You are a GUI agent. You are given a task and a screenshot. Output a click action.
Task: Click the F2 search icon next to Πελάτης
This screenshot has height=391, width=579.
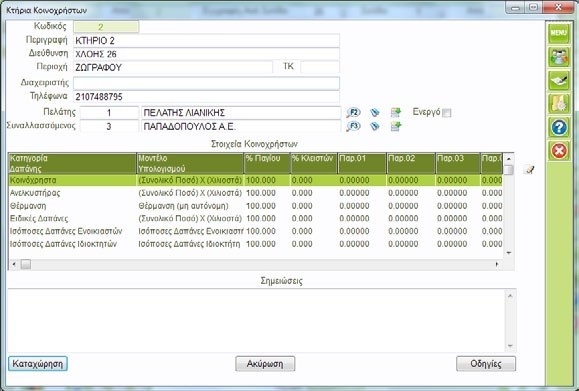(353, 113)
